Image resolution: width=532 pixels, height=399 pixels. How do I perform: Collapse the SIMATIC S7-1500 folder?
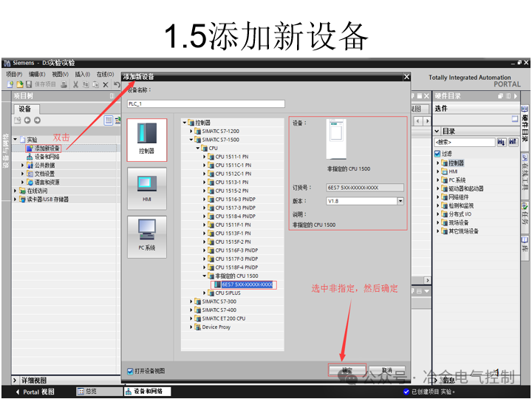click(x=191, y=140)
